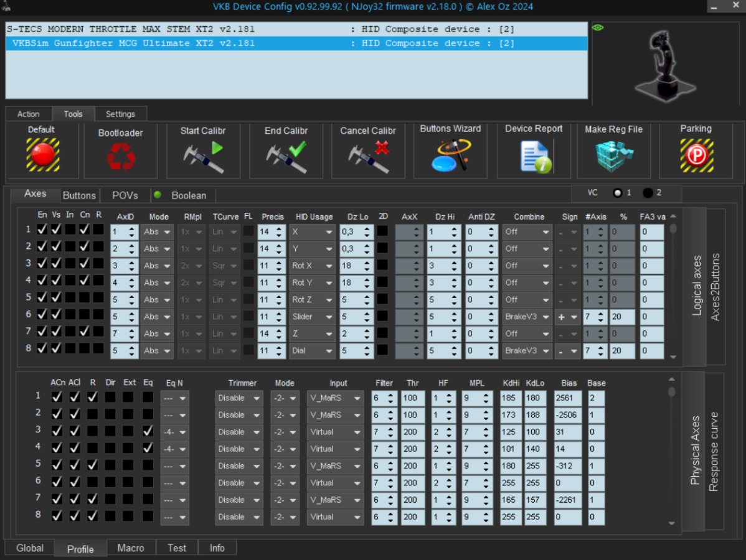Open the HID Usage dropdown showing Slider
Viewport: 746px width, 560px height.
pos(312,317)
